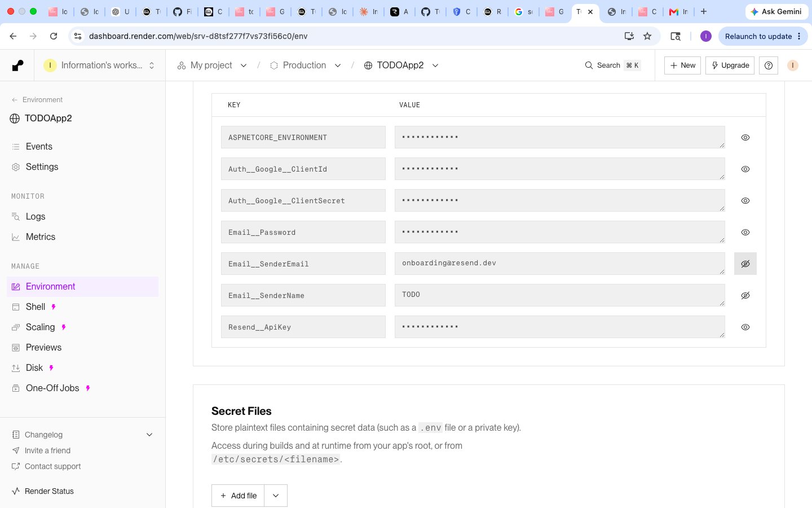Viewport: 812px width, 508px height.
Task: Open the Chrome profile avatar
Action: pyautogui.click(x=705, y=36)
